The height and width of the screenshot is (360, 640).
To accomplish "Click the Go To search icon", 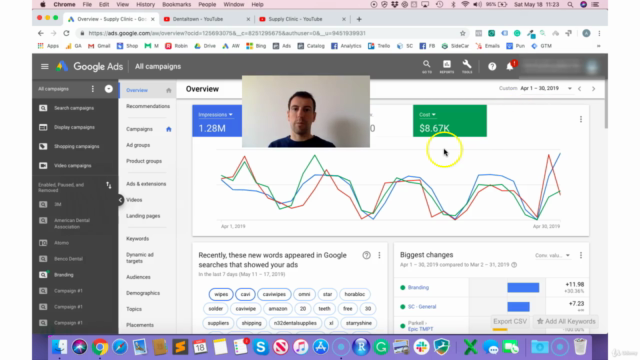I will click(x=427, y=67).
